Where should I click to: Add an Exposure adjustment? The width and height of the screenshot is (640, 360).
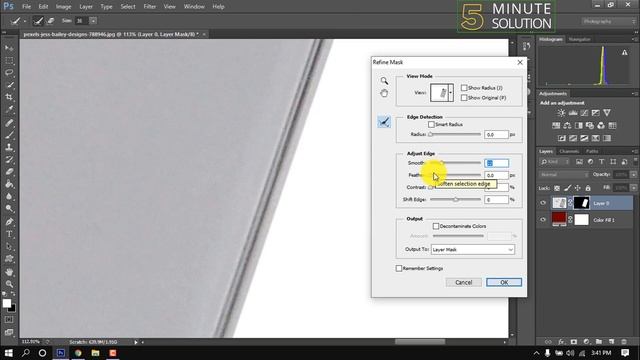point(596,113)
